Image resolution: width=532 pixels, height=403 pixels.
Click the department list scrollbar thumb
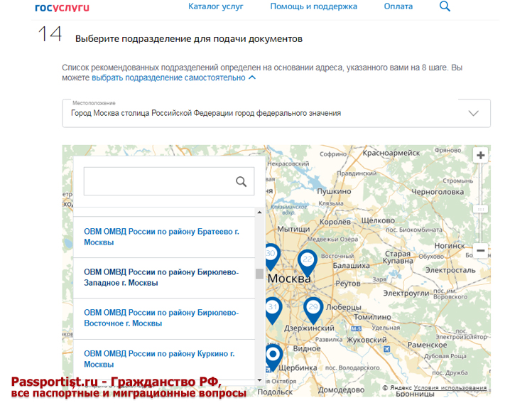[259, 274]
